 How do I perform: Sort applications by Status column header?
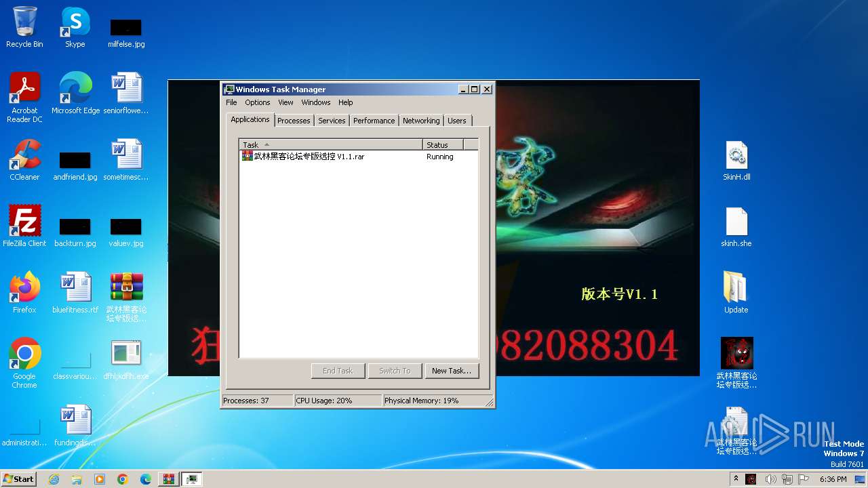443,144
